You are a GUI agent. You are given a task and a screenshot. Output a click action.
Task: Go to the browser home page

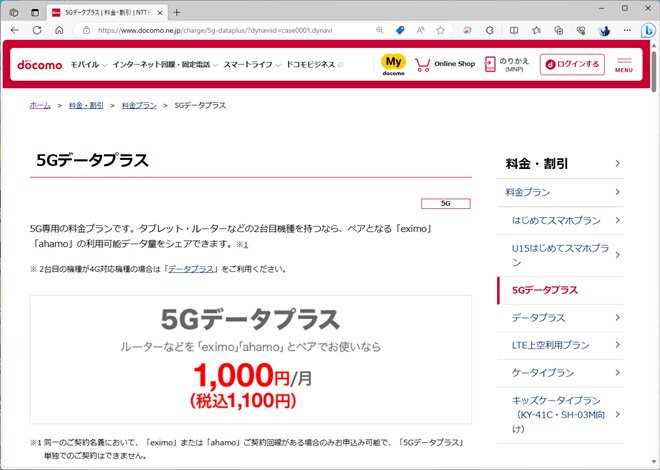tap(59, 30)
